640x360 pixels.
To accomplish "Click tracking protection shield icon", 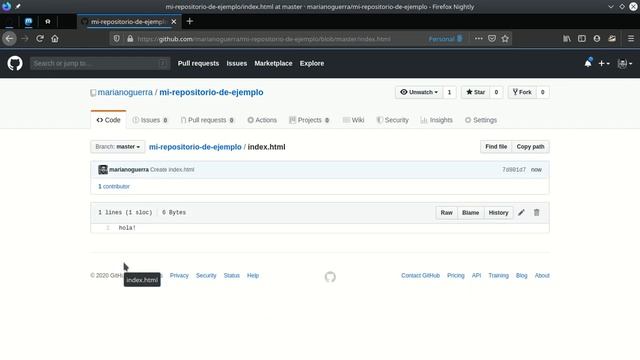I will [117, 39].
